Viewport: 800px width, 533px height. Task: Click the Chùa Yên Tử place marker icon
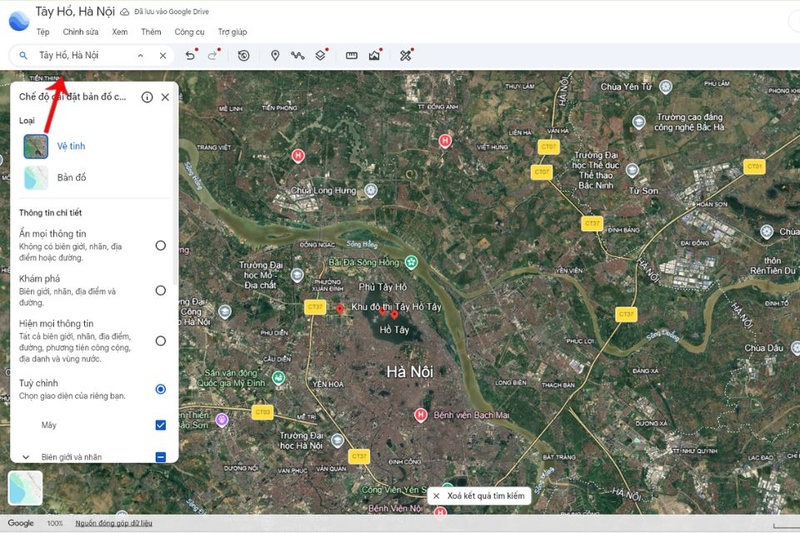coord(665,87)
